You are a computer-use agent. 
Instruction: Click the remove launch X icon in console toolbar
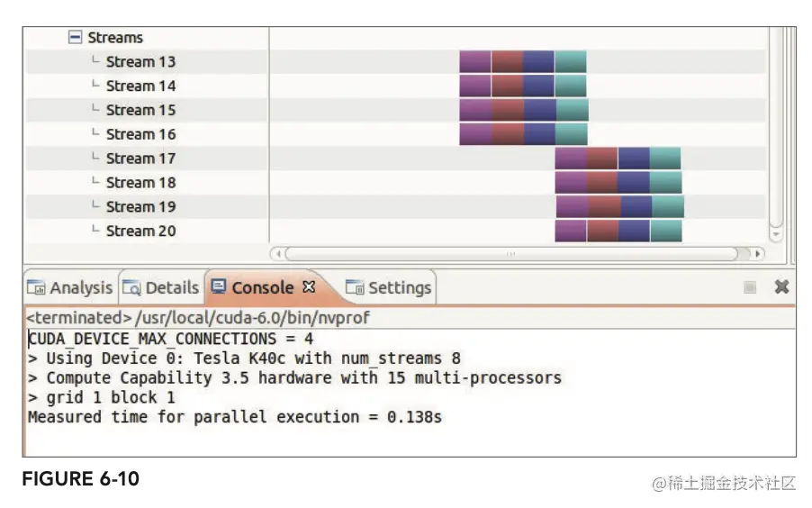tap(781, 286)
